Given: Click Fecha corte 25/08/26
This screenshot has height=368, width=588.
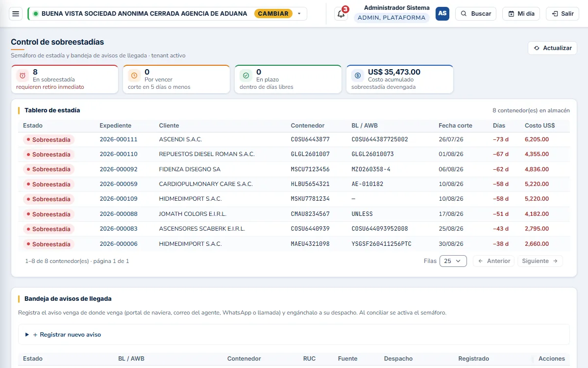Looking at the screenshot, I should [451, 229].
